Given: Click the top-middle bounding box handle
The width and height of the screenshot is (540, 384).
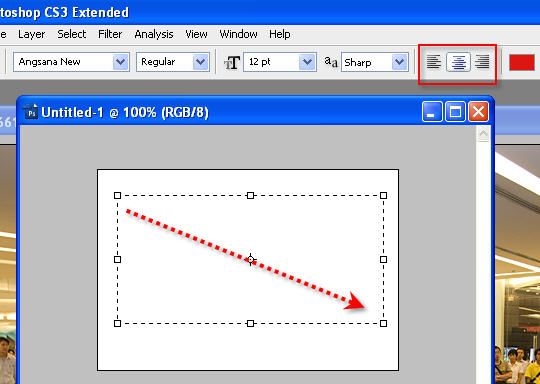Looking at the screenshot, I should click(x=250, y=196).
